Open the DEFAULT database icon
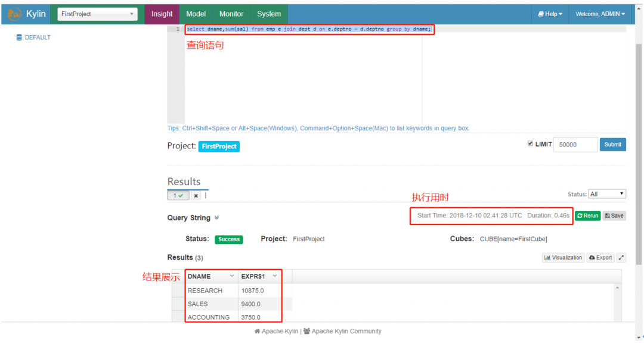 (x=19, y=38)
